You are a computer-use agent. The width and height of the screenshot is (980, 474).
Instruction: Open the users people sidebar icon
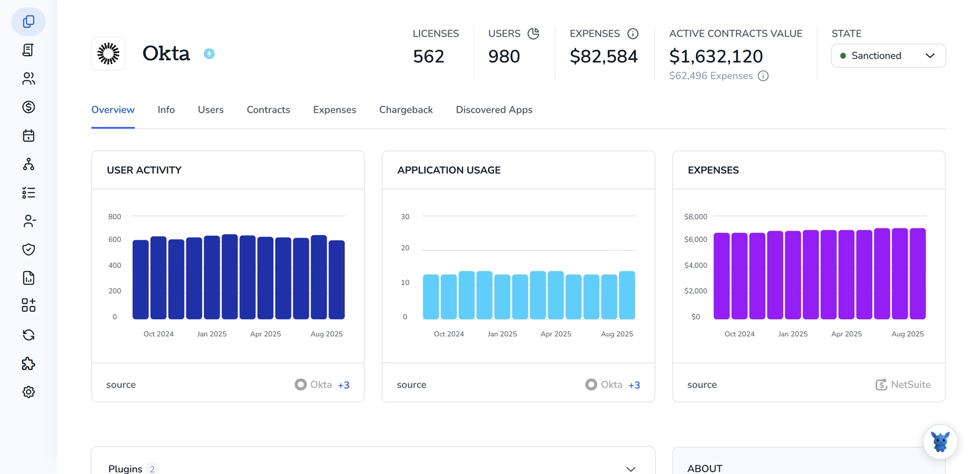[x=28, y=78]
